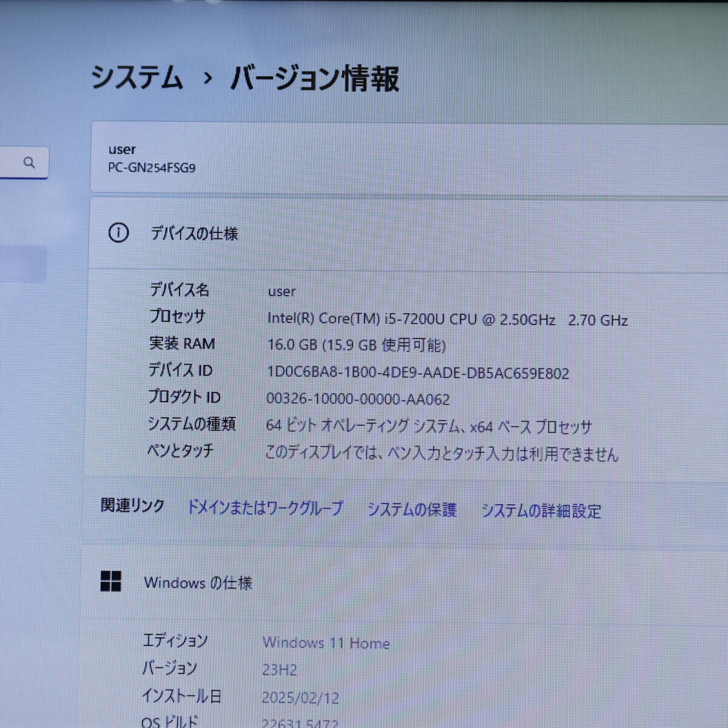This screenshot has height=728, width=728.
Task: Click the インストール日 label
Action: coord(181,695)
